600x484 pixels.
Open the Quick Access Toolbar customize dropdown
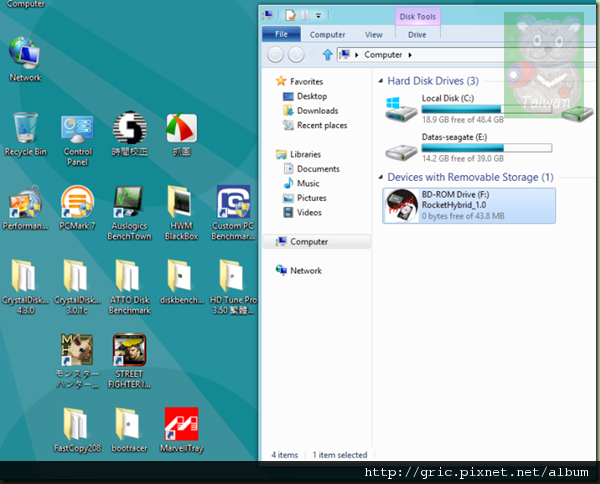pos(320,16)
